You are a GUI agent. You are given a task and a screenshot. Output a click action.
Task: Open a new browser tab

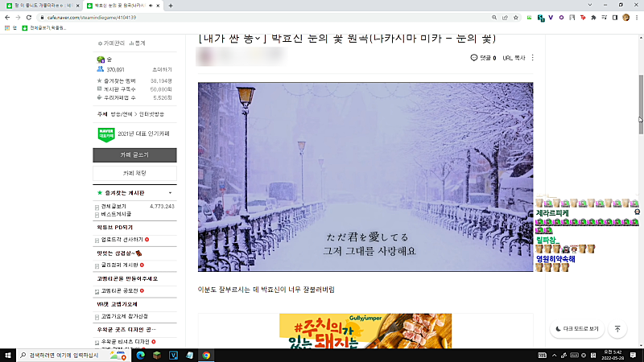point(171,6)
